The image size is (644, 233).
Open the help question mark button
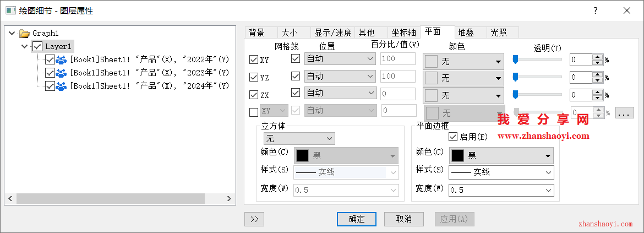[x=595, y=10]
